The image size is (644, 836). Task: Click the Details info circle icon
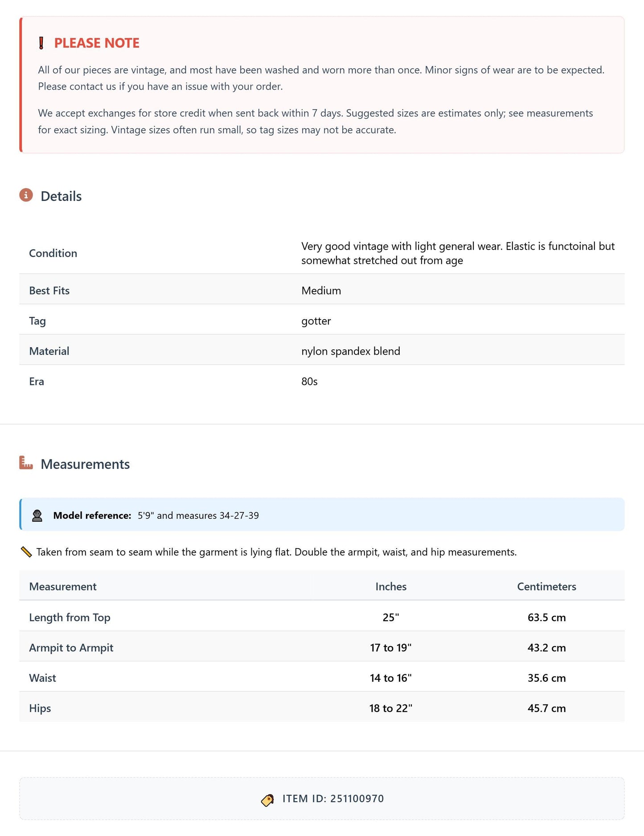tap(26, 195)
